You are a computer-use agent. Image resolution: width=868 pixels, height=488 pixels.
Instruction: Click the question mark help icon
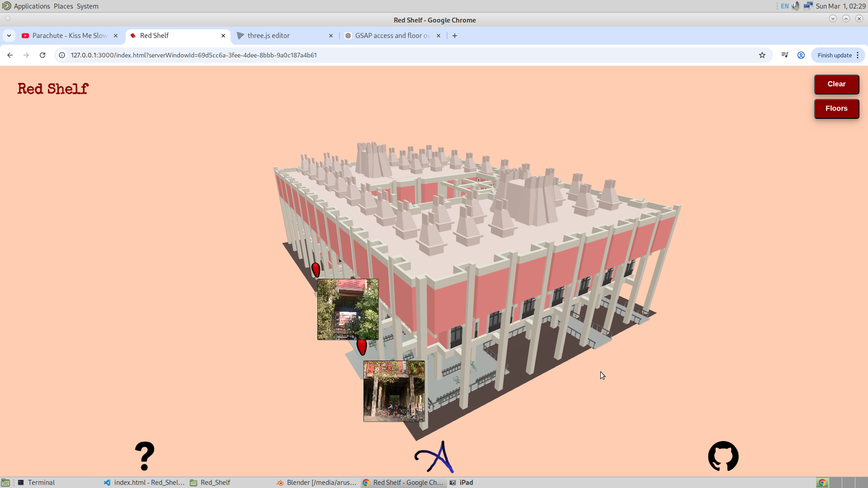click(144, 456)
